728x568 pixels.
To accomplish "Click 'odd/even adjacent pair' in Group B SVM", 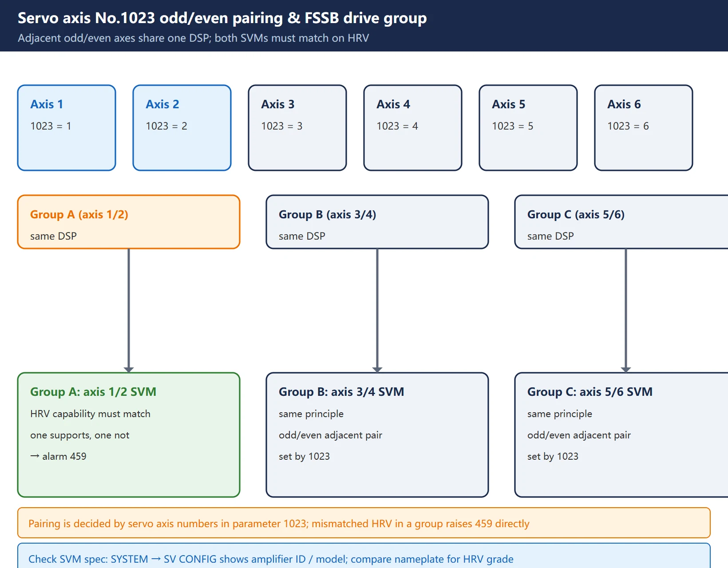I will (x=330, y=435).
